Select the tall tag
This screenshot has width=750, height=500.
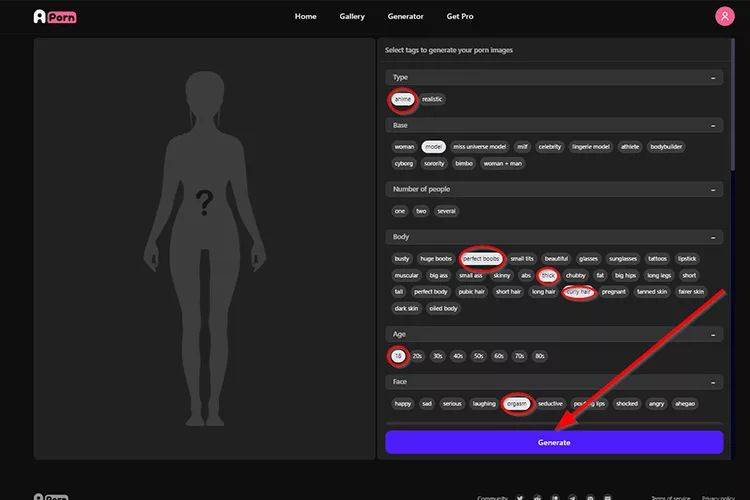[399, 292]
